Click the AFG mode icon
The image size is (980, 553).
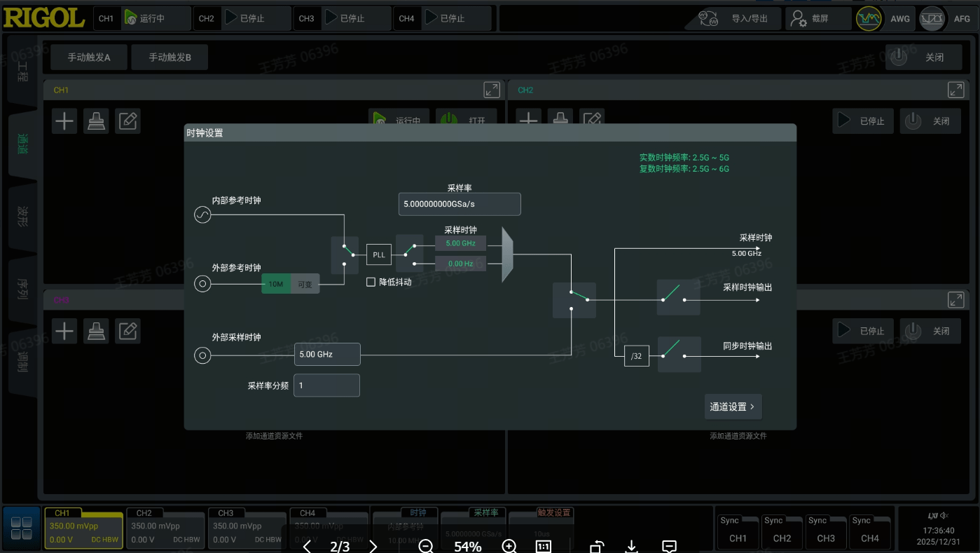(x=932, y=19)
